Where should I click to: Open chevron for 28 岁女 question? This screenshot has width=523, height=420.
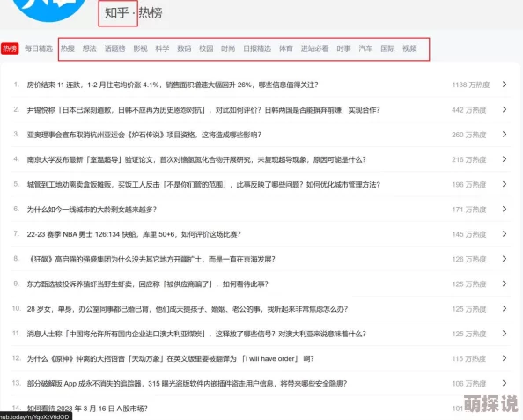point(505,308)
